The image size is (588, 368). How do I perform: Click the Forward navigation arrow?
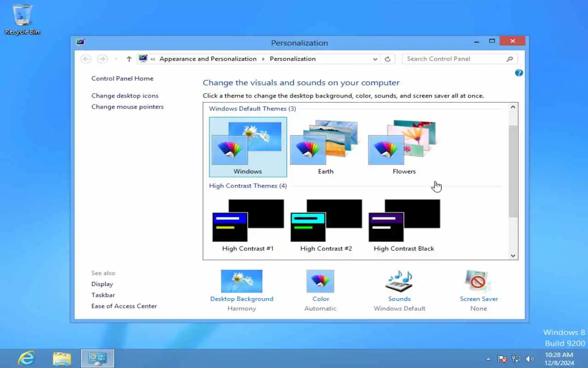102,59
